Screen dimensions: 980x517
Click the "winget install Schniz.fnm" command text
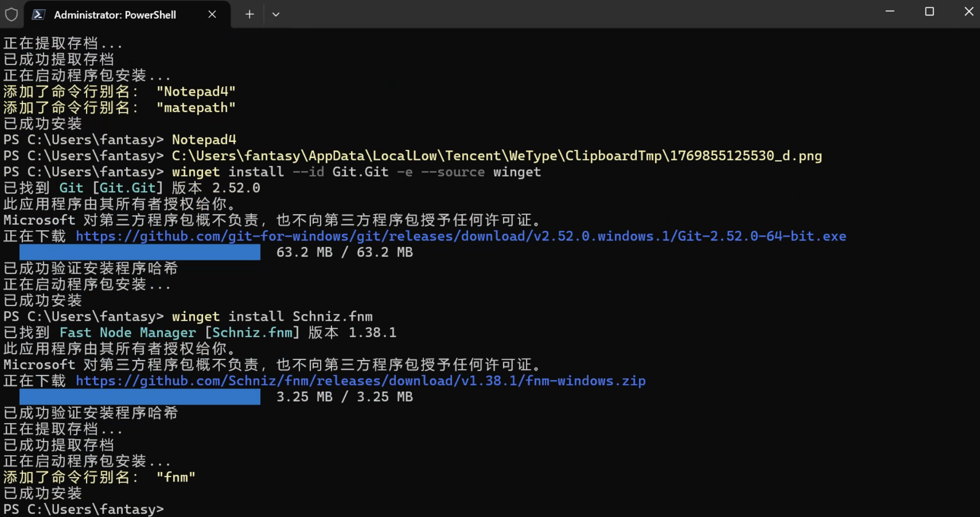[x=272, y=317]
